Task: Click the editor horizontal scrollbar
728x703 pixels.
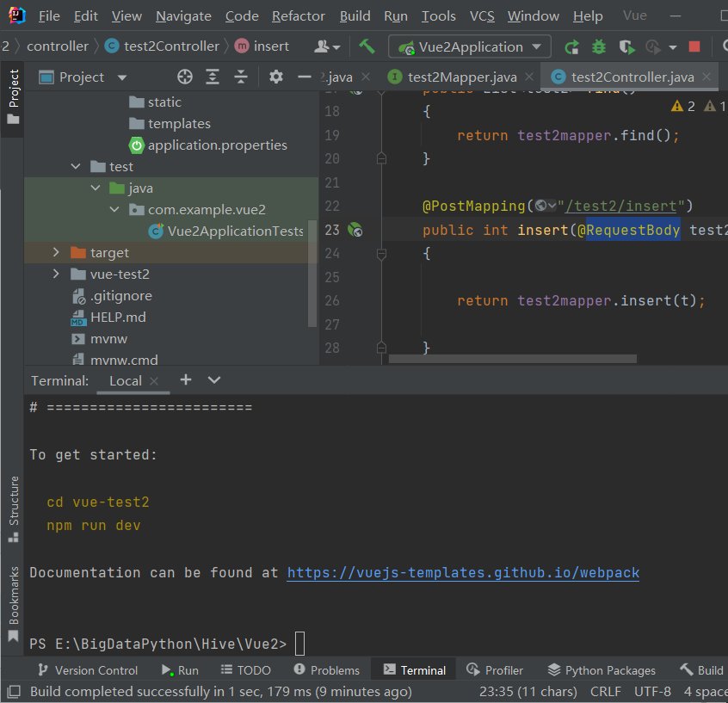Action: tap(512, 359)
